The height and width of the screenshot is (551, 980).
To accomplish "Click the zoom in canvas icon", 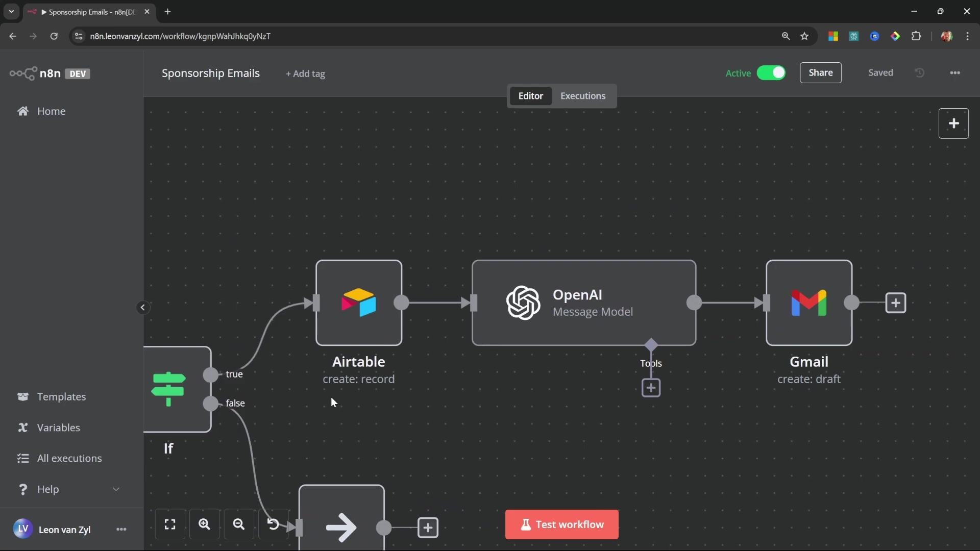I will pos(205,524).
